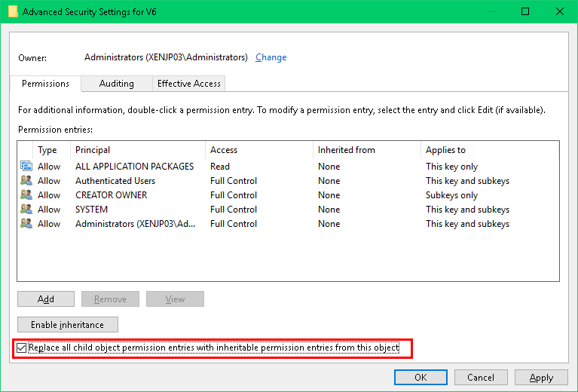Click the Apply button
The height and width of the screenshot is (392, 578).
click(541, 378)
